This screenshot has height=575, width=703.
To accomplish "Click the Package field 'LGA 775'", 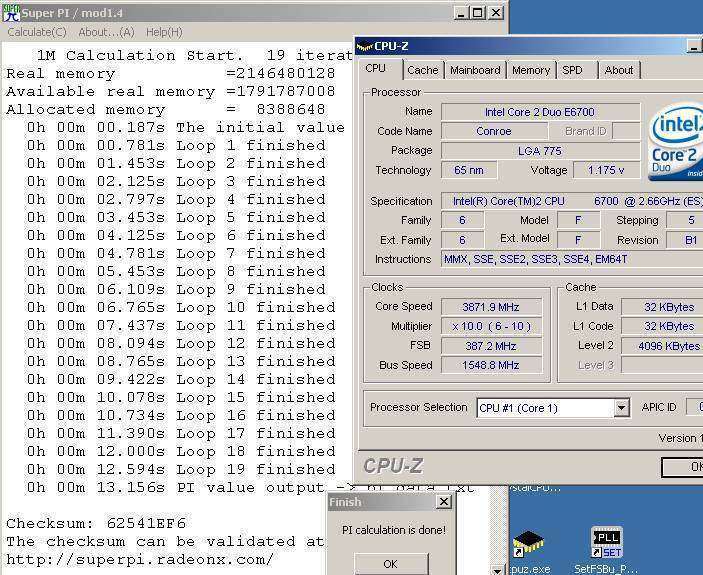I will tap(540, 151).
